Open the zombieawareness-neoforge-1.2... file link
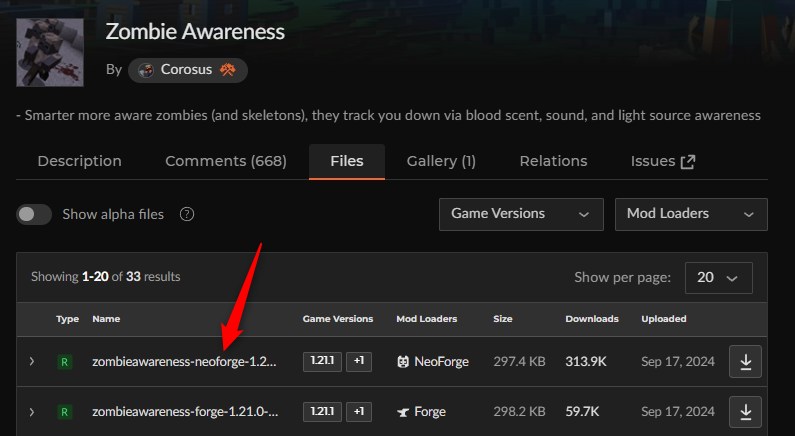Viewport: 795px width, 436px height. pyautogui.click(x=185, y=362)
